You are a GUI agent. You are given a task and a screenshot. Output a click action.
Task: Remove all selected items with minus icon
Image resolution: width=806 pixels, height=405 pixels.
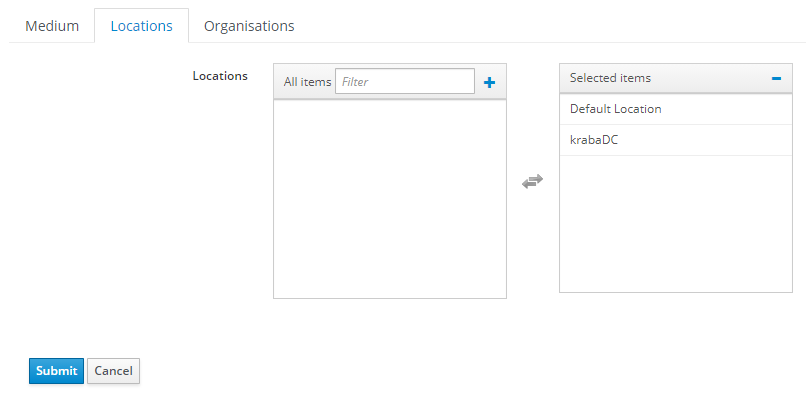776,78
